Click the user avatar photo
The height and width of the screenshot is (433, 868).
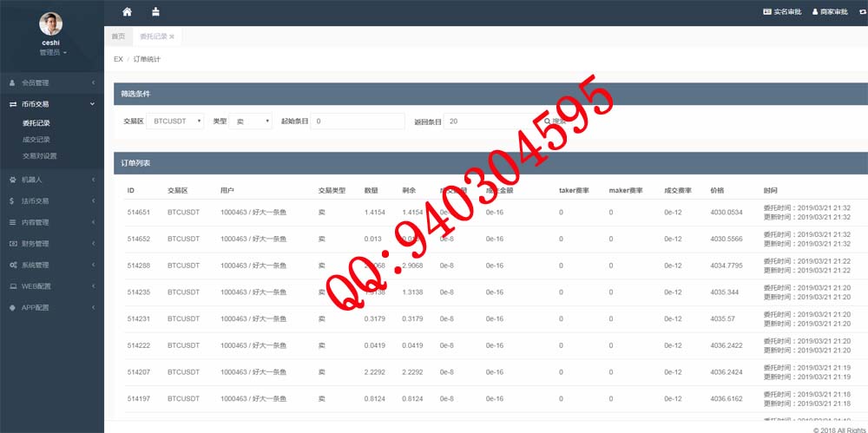pyautogui.click(x=51, y=23)
